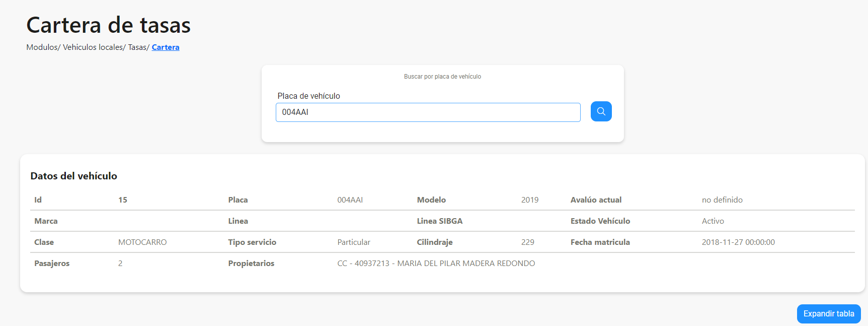Image resolution: width=868 pixels, height=326 pixels.
Task: Click the Pasajeros label
Action: 52,264
